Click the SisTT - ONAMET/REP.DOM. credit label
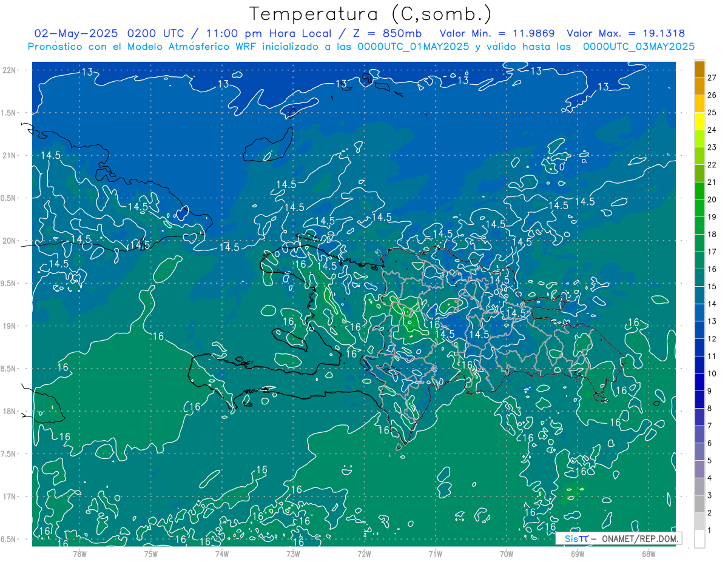The width and height of the screenshot is (728, 562). (619, 538)
